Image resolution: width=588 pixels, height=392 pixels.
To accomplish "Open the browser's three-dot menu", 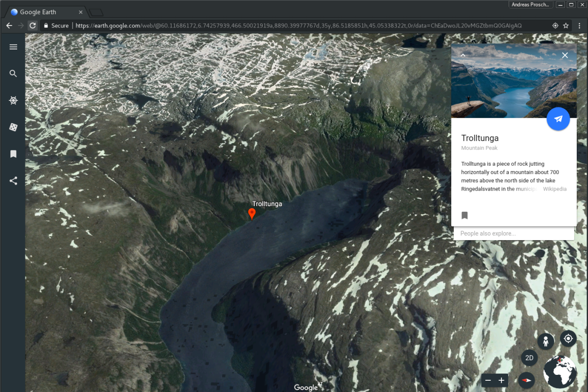I will (x=580, y=25).
